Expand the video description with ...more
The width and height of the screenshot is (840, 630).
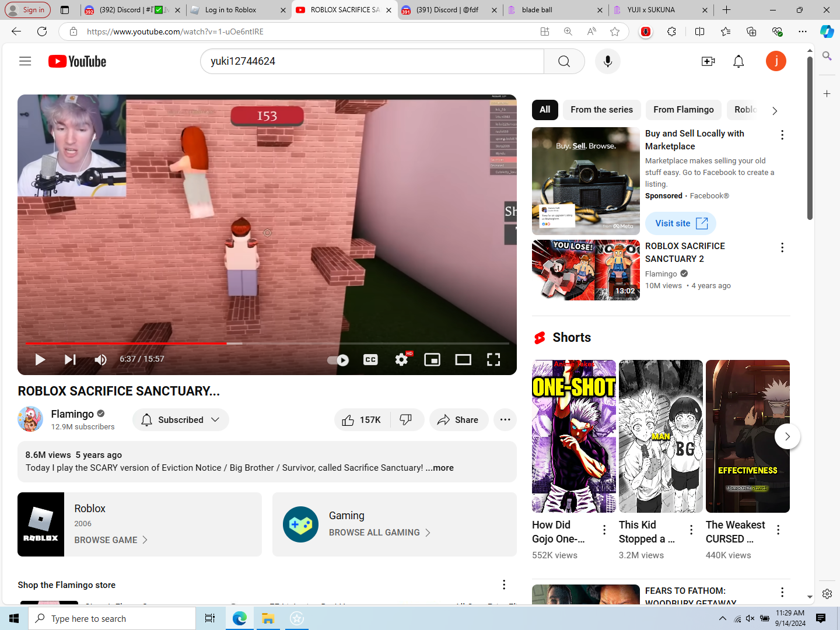point(440,468)
